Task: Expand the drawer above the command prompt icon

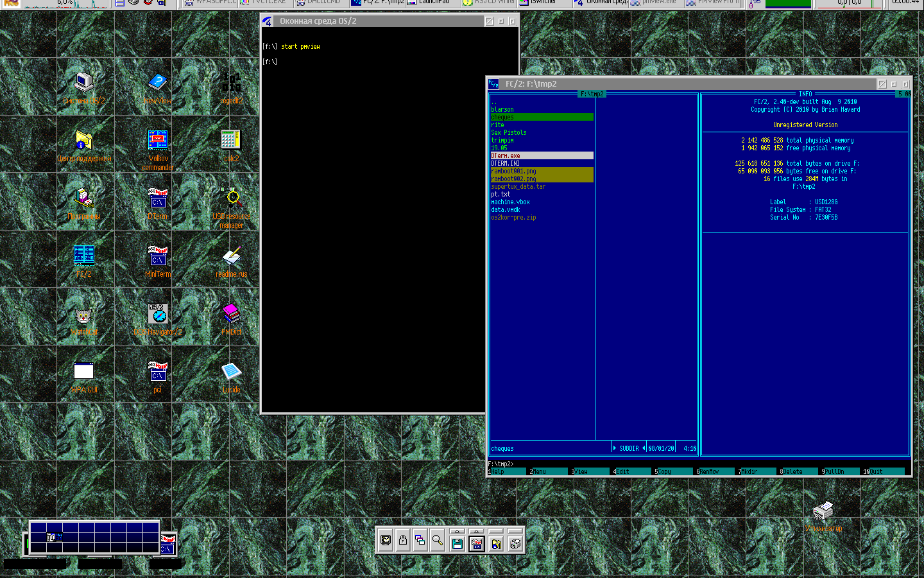Action: [476, 531]
